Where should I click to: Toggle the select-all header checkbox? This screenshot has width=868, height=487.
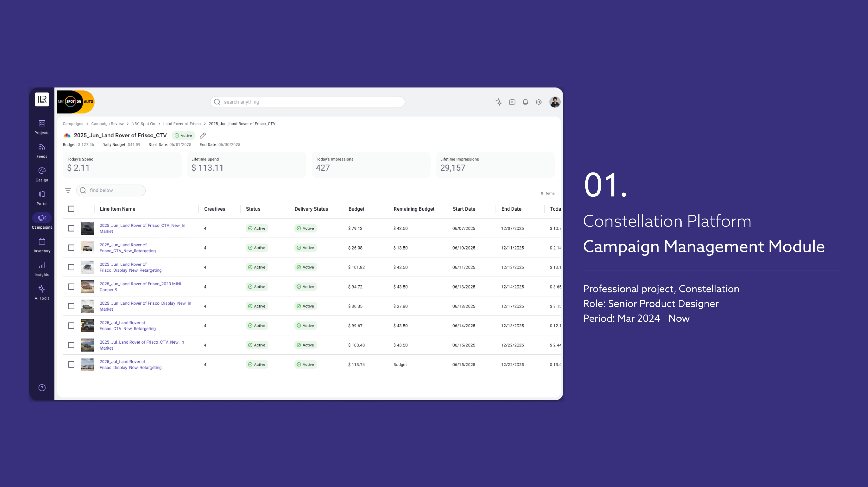pyautogui.click(x=71, y=209)
